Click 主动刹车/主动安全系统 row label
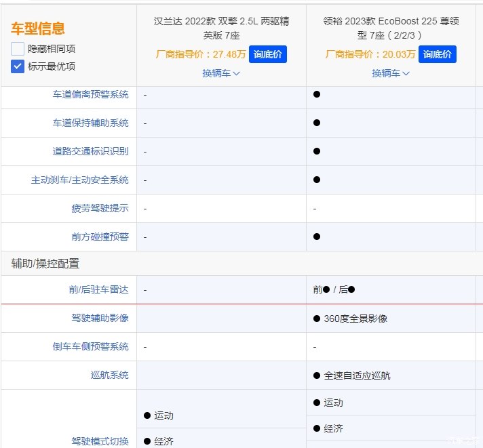The width and height of the screenshot is (483, 448). tap(79, 180)
